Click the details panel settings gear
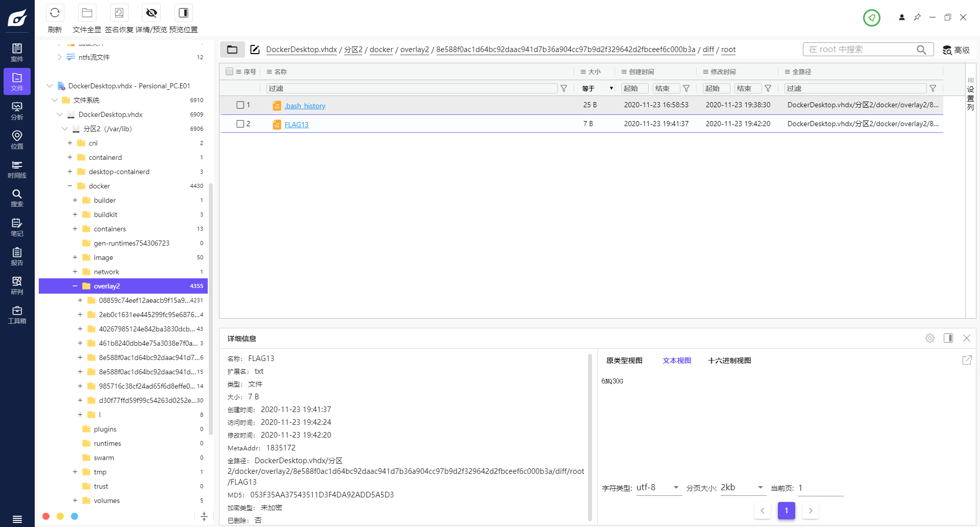980x527 pixels. click(x=929, y=338)
